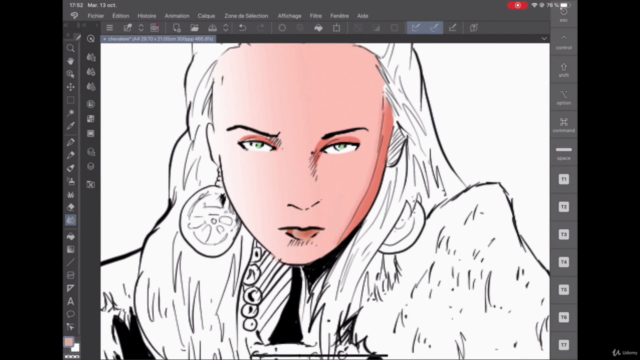
Task: Select the Operation object tool
Action: click(x=71, y=74)
